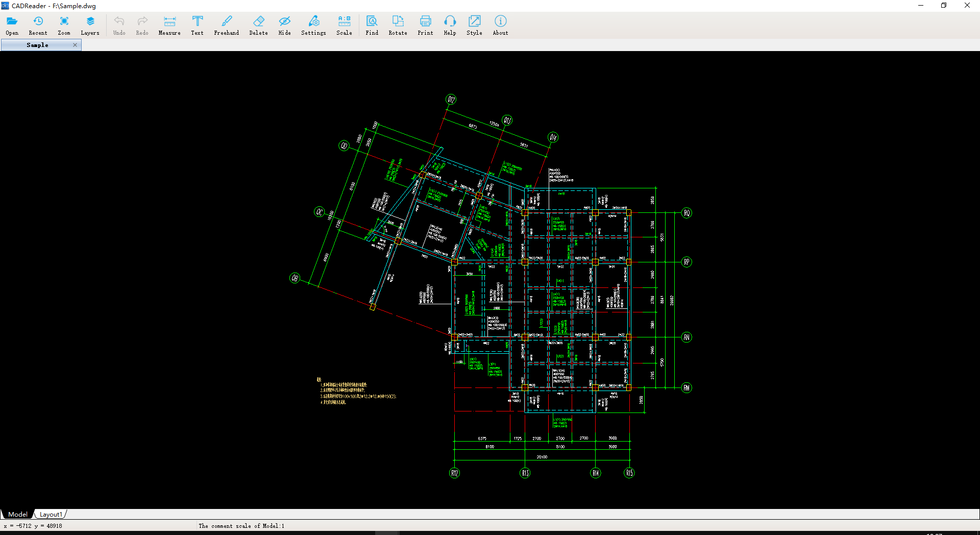
Task: Switch to the Layout1 tab
Action: pos(51,514)
